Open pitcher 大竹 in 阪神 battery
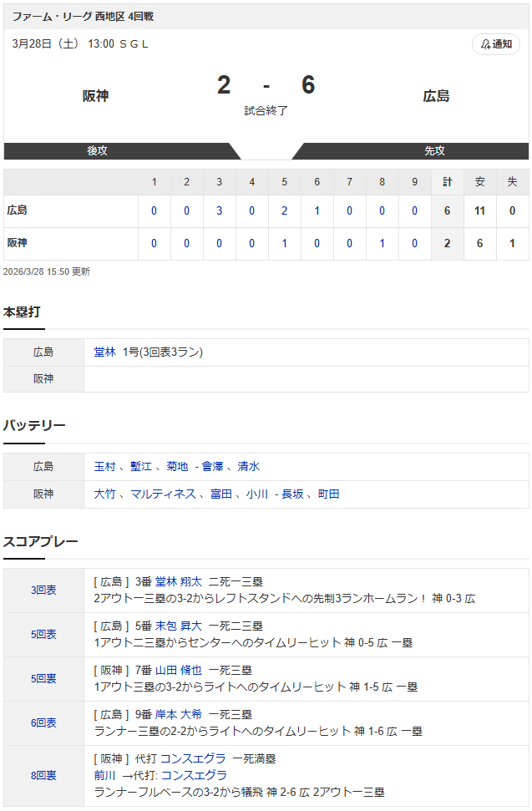The image size is (532, 811). point(104,494)
